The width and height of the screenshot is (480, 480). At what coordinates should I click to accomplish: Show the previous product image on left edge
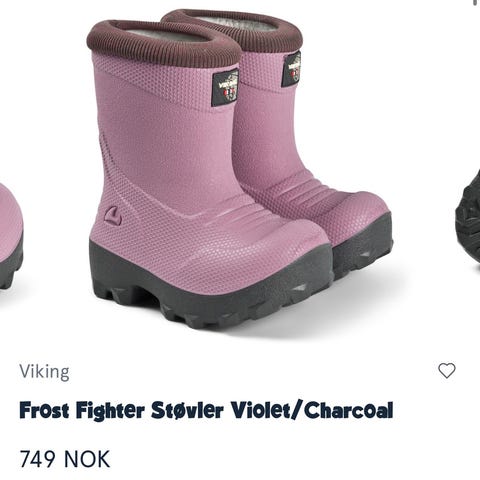click(11, 235)
